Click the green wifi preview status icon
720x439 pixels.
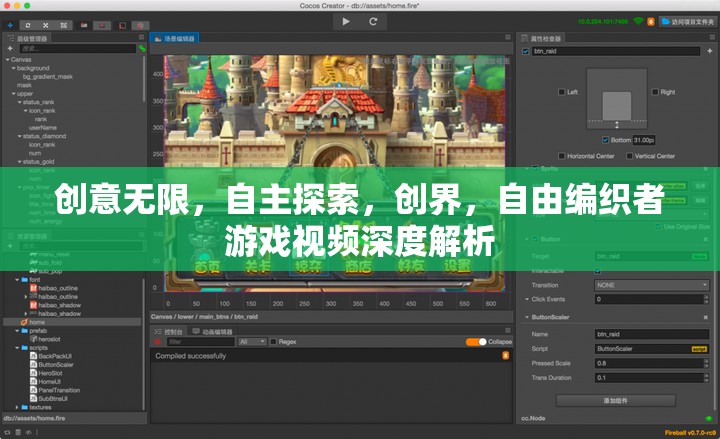[638, 21]
